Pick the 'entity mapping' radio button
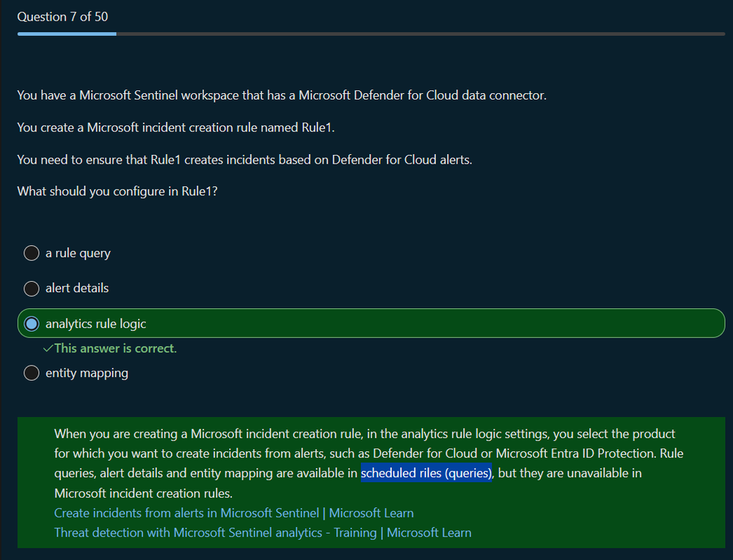Screen dimensions: 733x560 point(32,373)
